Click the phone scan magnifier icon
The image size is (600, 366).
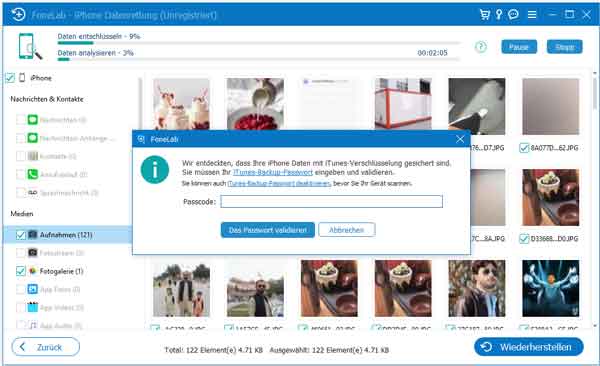click(x=30, y=46)
